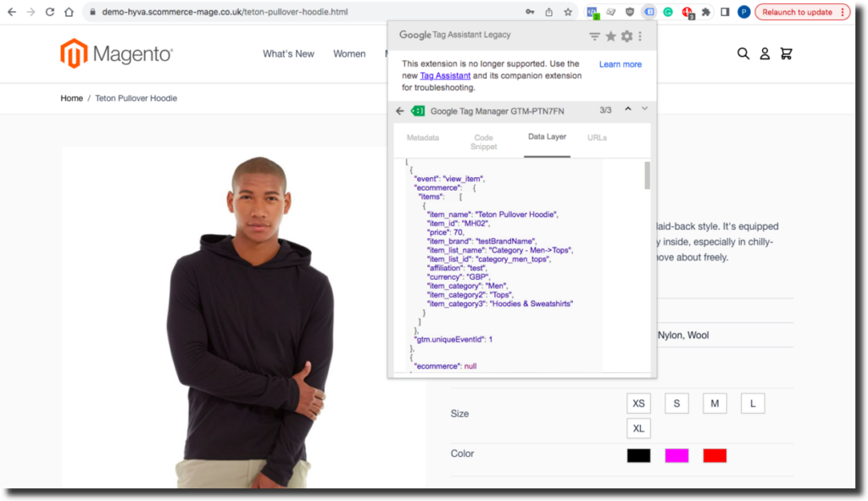Click the Learn more link
868x501 pixels.
point(620,64)
